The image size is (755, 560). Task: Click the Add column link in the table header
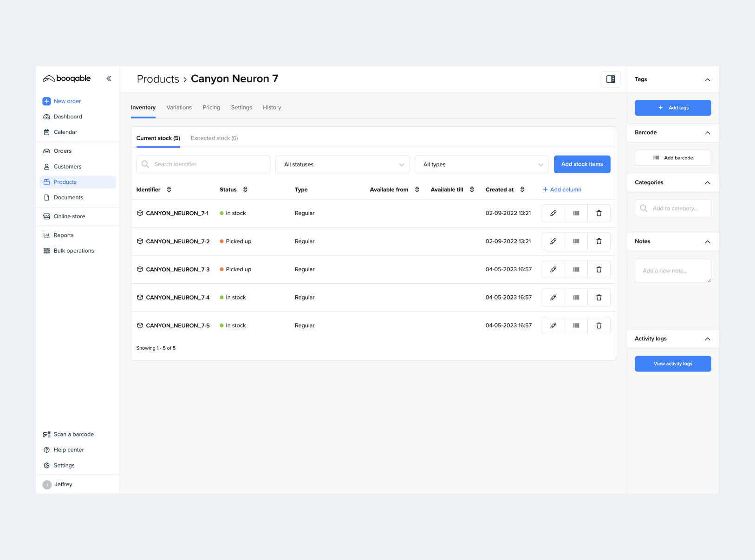[x=562, y=189]
